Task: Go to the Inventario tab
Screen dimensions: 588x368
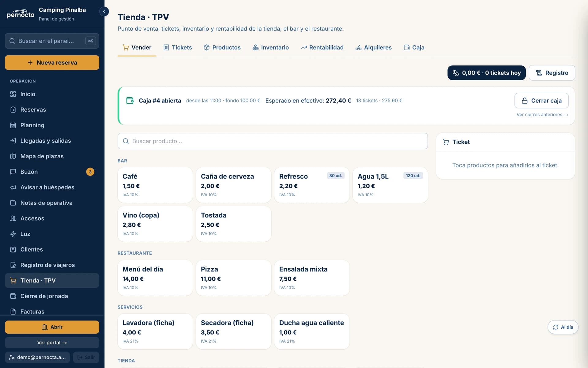Action: coord(270,48)
